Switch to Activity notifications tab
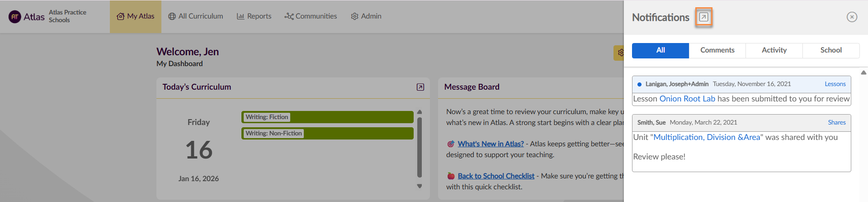The width and height of the screenshot is (868, 202). pyautogui.click(x=774, y=50)
